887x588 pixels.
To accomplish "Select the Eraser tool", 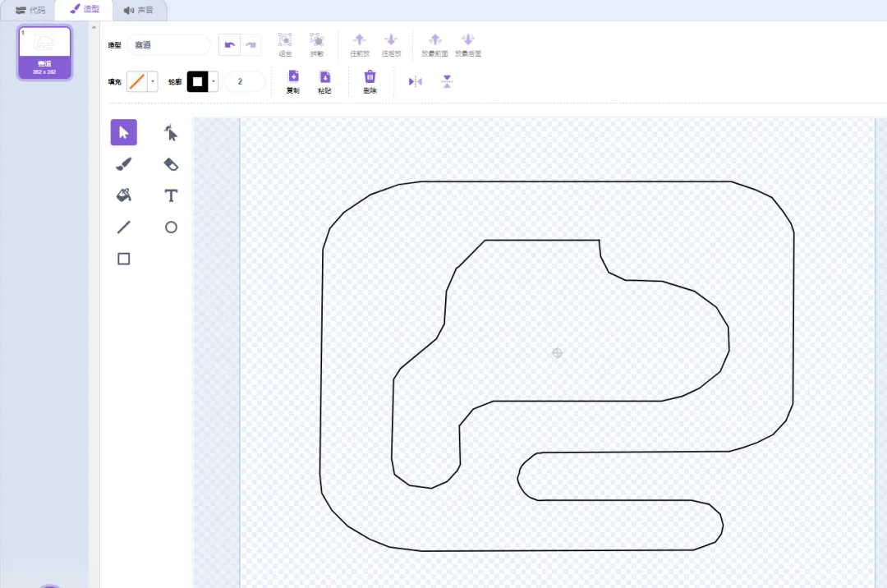I will pos(171,164).
